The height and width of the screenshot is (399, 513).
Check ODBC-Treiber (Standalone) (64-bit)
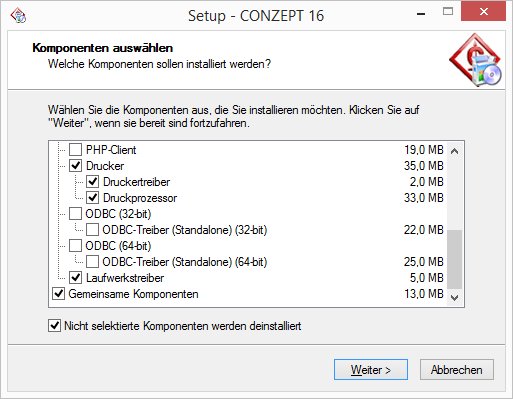click(x=92, y=262)
